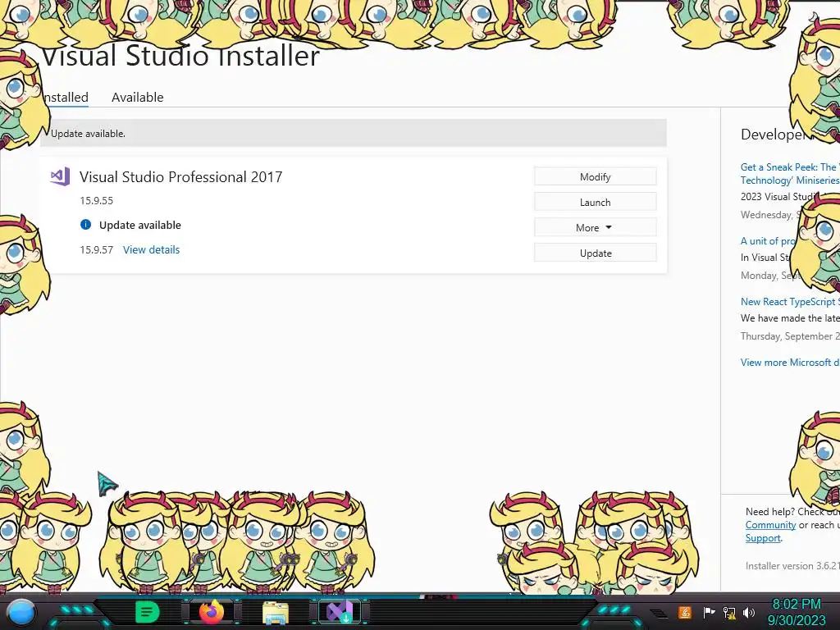The width and height of the screenshot is (840, 630).
Task: Click the new version text 15.9.57
Action: [97, 249]
